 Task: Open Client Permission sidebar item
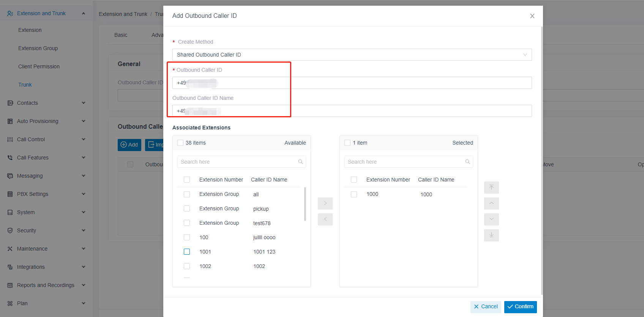click(x=39, y=66)
